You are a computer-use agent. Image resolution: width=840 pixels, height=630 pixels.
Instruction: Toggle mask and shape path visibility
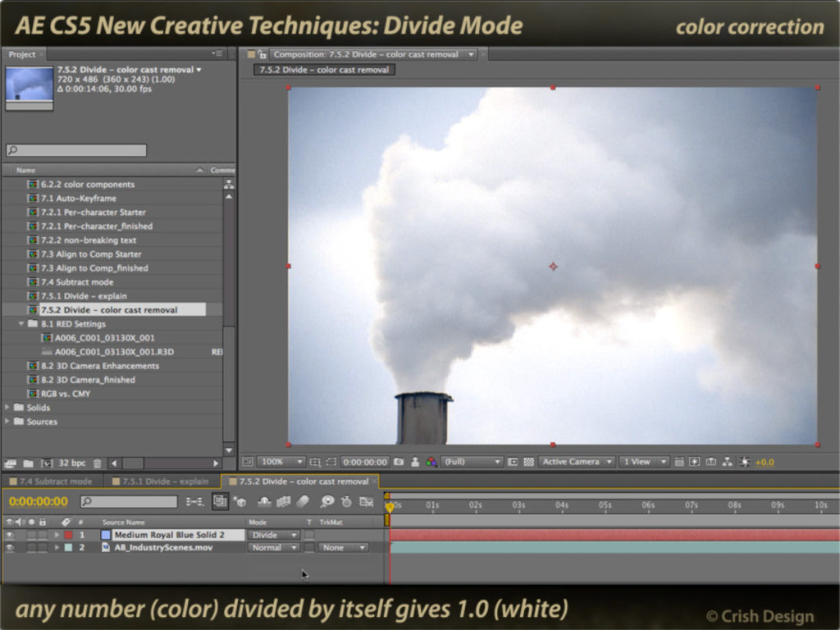pyautogui.click(x=331, y=462)
